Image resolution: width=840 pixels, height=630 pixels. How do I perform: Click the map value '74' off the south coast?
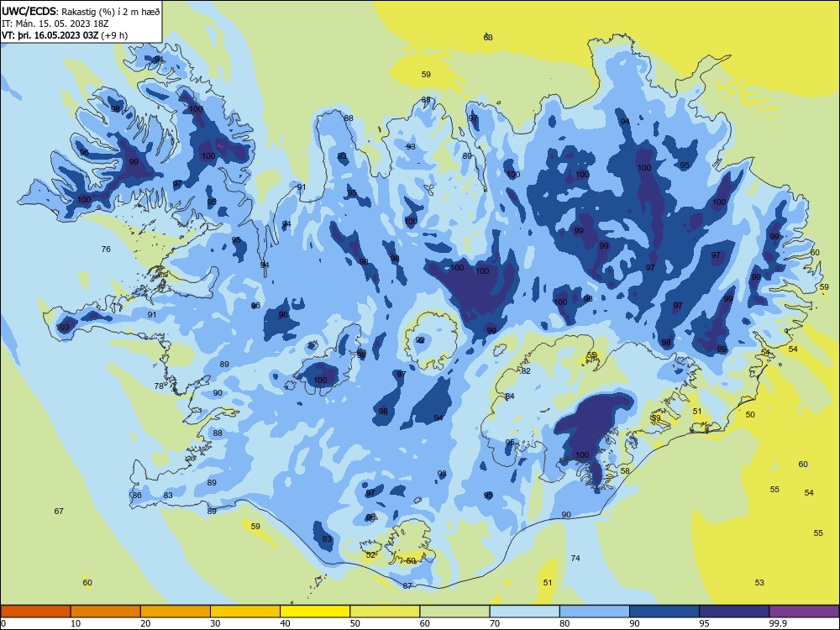click(x=575, y=559)
